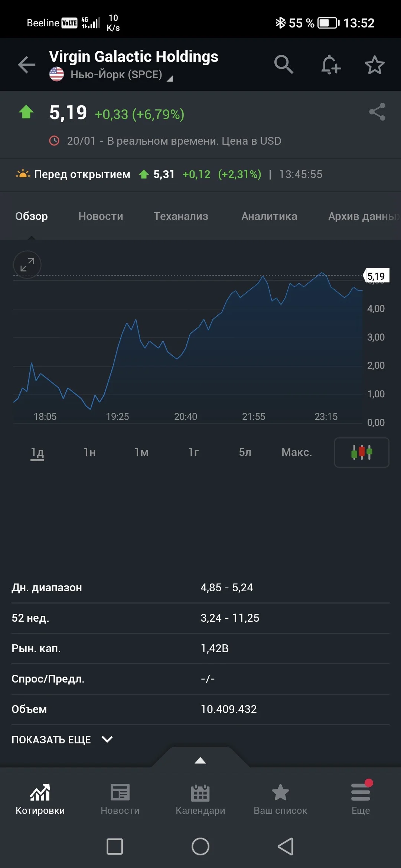The image size is (401, 868).
Task: Tap the back arrow icon
Action: tap(27, 65)
